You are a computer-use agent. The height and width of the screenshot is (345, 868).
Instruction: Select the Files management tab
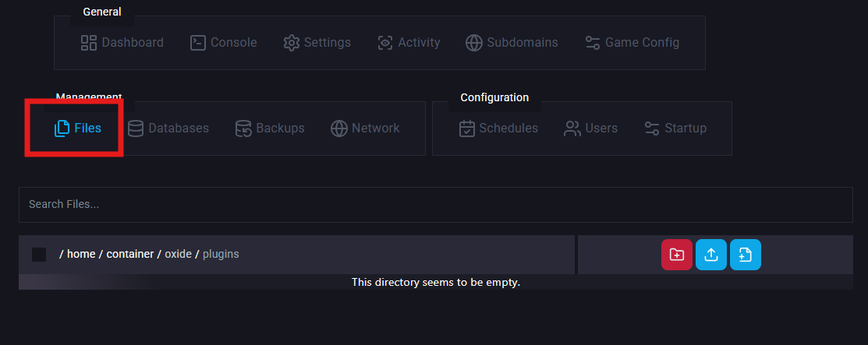78,128
